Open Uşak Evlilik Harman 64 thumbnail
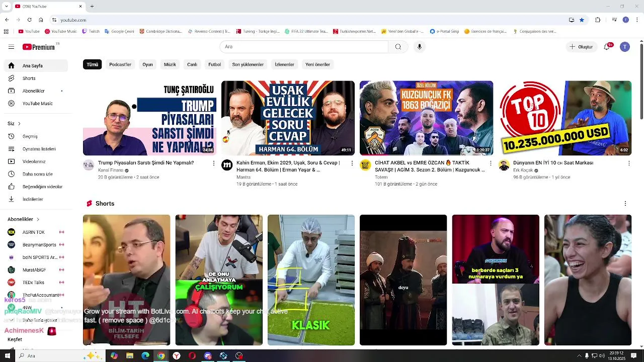644x362 pixels. (x=288, y=118)
